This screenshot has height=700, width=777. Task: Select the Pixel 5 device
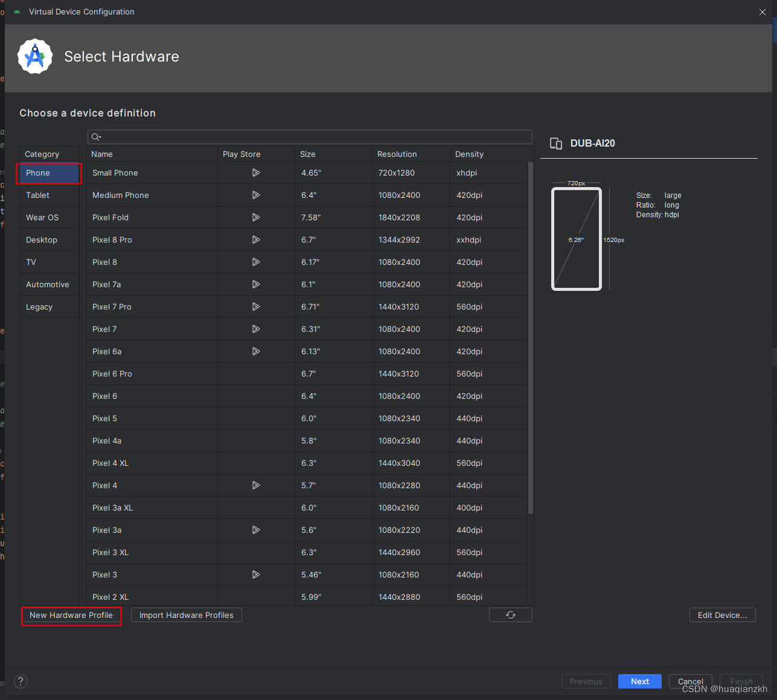click(x=307, y=418)
